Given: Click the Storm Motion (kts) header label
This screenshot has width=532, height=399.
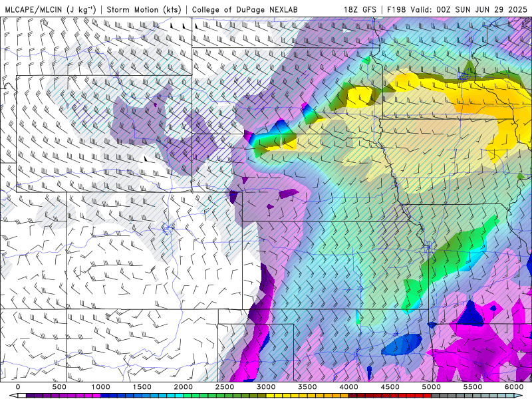Looking at the screenshot, I should (x=144, y=9).
